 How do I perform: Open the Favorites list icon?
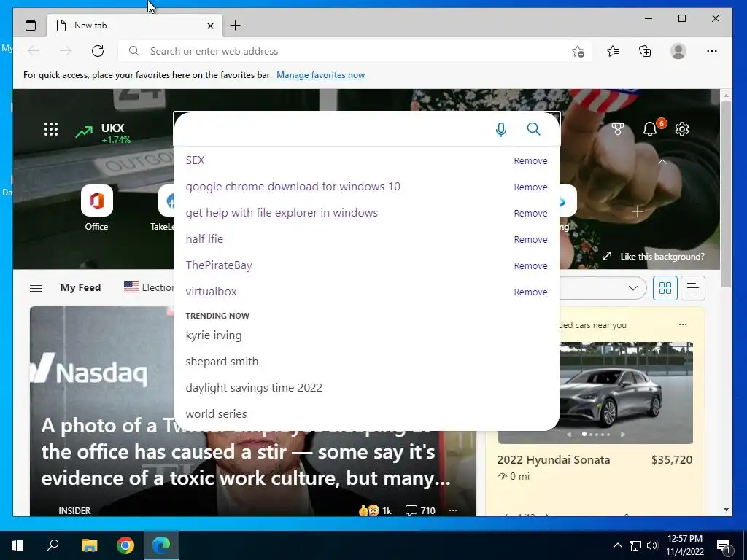point(613,51)
